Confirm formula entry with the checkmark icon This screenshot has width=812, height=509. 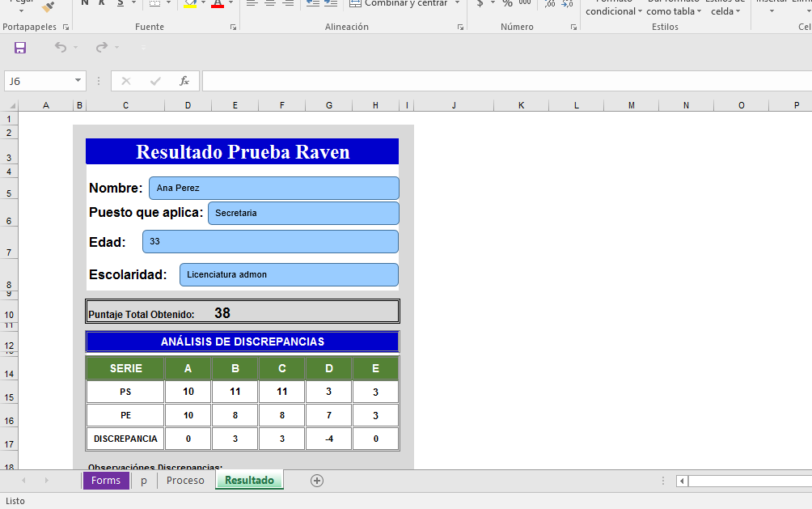[x=154, y=81]
